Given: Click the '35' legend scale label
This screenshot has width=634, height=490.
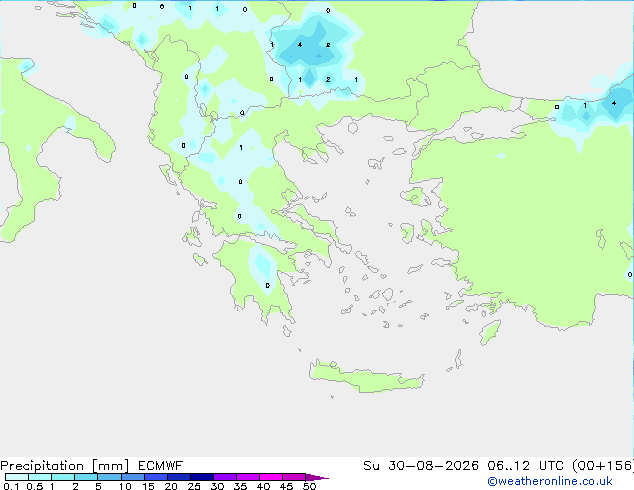Looking at the screenshot, I should (x=240, y=486).
